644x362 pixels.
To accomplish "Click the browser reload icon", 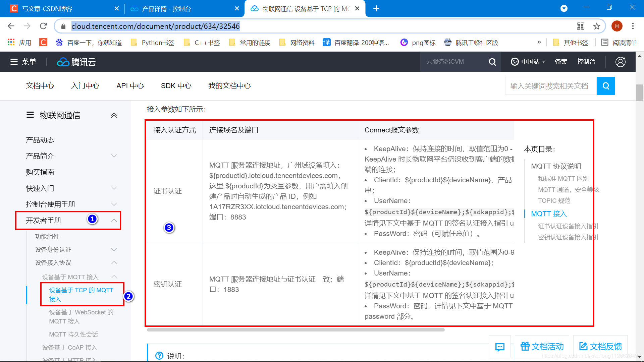I will click(x=43, y=26).
